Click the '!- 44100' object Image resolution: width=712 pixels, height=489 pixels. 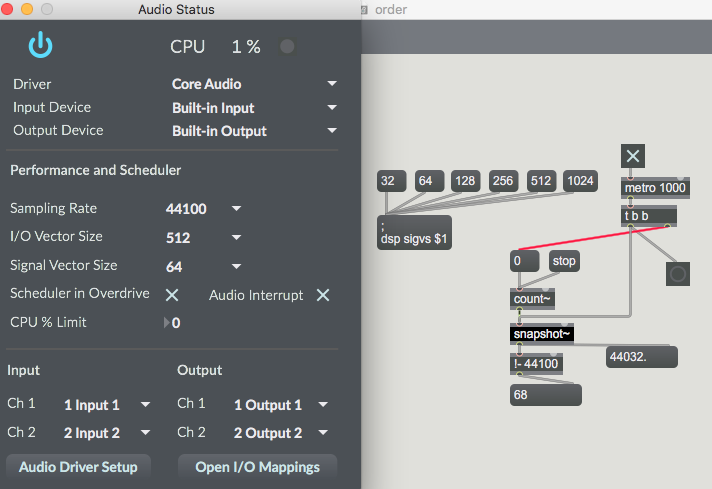tap(536, 364)
